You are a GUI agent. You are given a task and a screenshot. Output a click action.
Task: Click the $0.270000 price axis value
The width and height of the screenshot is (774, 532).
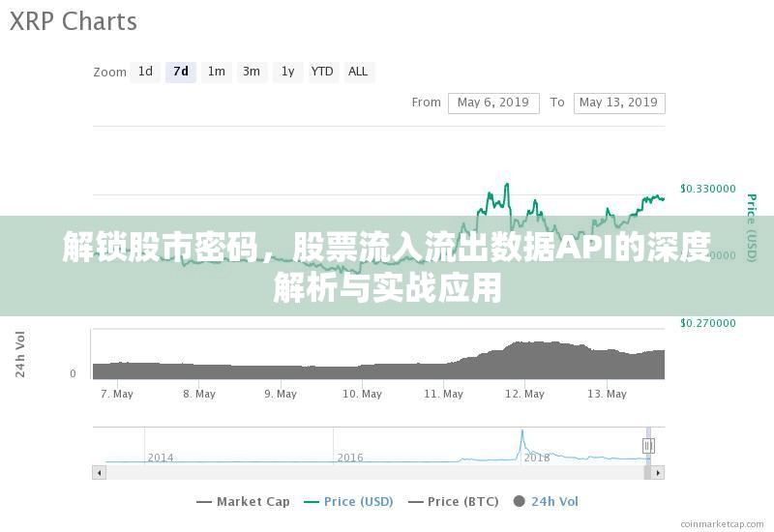pyautogui.click(x=708, y=323)
